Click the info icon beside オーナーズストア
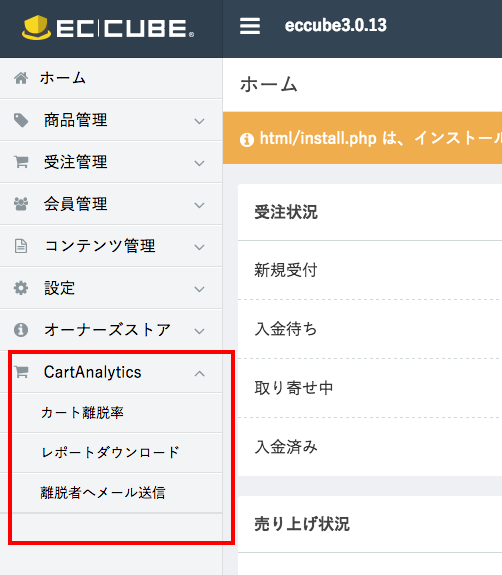The image size is (502, 575). click(21, 330)
